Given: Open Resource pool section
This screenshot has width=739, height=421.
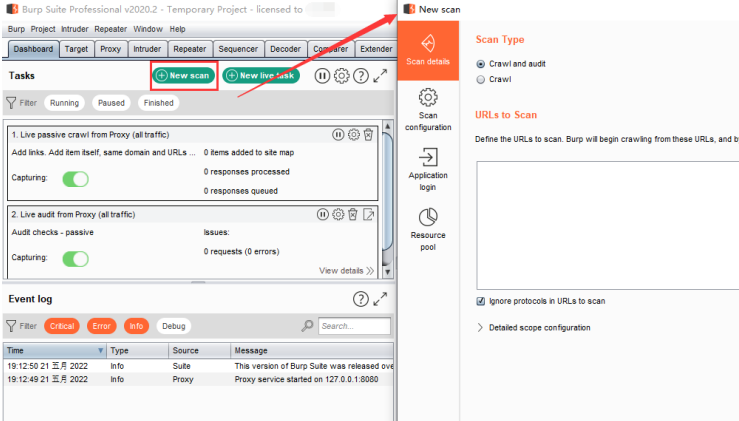Looking at the screenshot, I should (x=428, y=229).
